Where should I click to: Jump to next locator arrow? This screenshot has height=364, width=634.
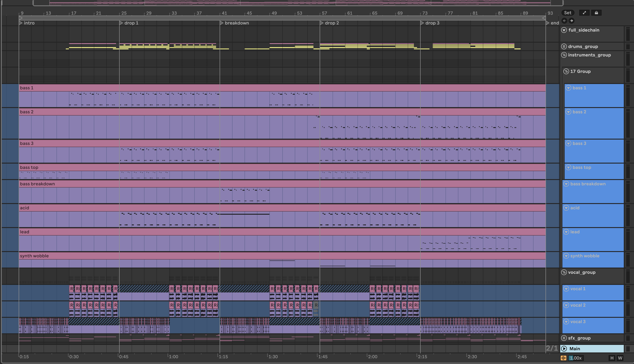[x=572, y=21]
